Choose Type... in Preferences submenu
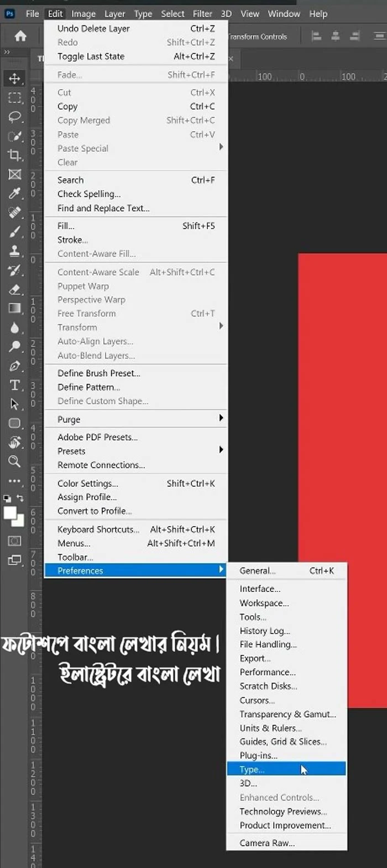 (x=286, y=769)
